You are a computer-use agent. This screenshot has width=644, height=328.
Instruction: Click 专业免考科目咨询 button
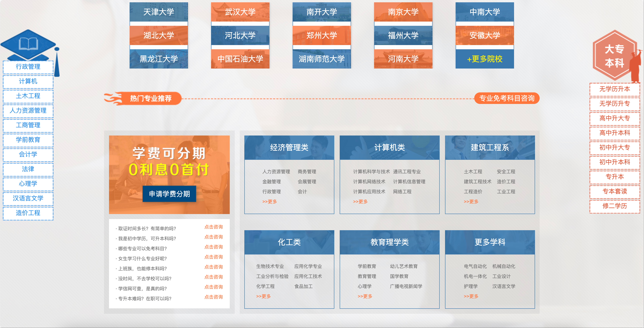click(x=507, y=98)
